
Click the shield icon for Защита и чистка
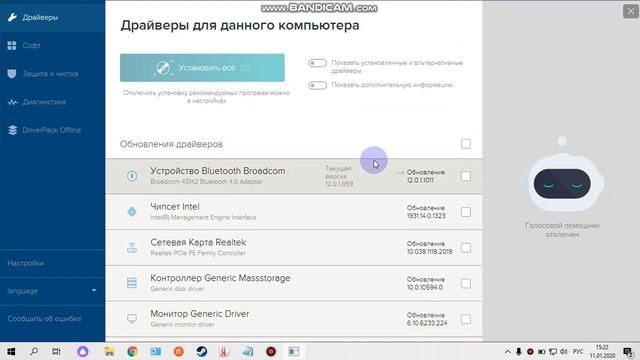click(x=12, y=74)
